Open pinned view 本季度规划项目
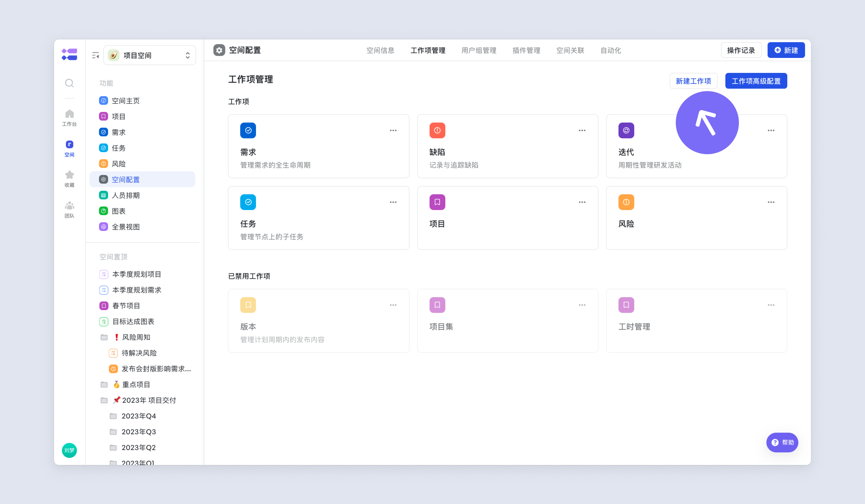Image resolution: width=865 pixels, height=504 pixels. point(142,274)
